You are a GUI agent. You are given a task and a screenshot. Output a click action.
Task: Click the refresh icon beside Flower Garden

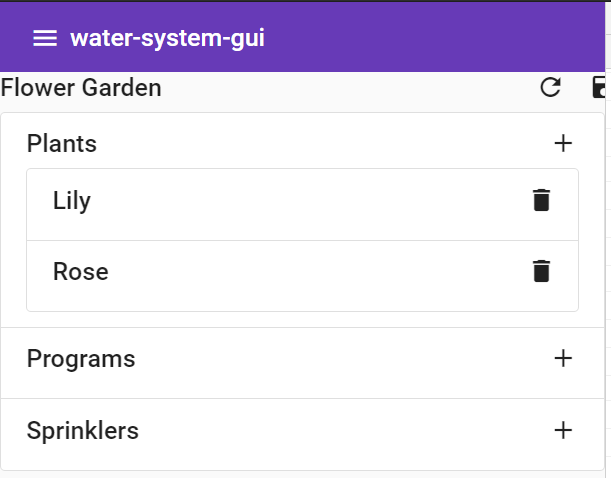(x=550, y=88)
